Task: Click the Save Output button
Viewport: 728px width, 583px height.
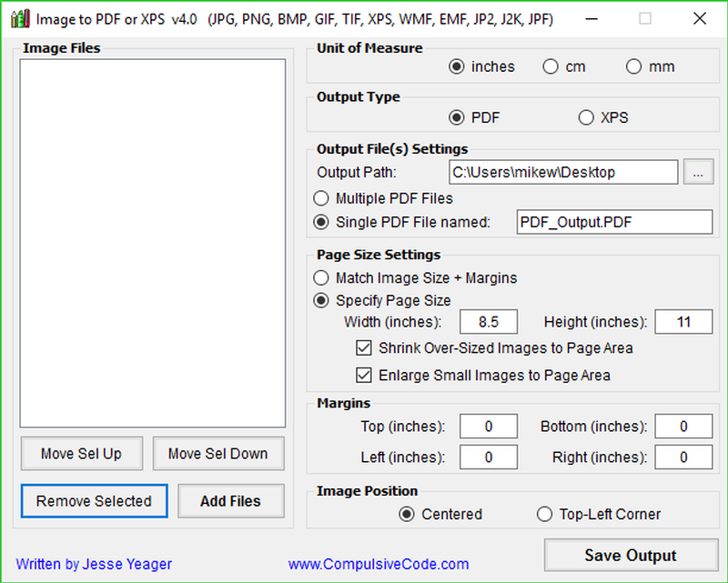Action: point(631,555)
